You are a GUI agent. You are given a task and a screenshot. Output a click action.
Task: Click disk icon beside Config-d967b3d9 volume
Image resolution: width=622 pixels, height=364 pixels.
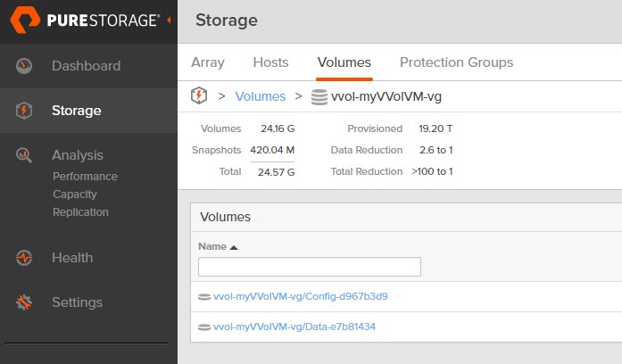[x=204, y=296]
